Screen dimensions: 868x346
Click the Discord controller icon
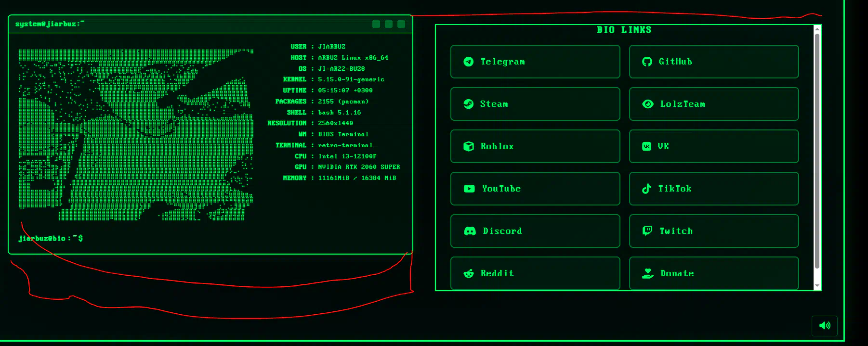470,231
